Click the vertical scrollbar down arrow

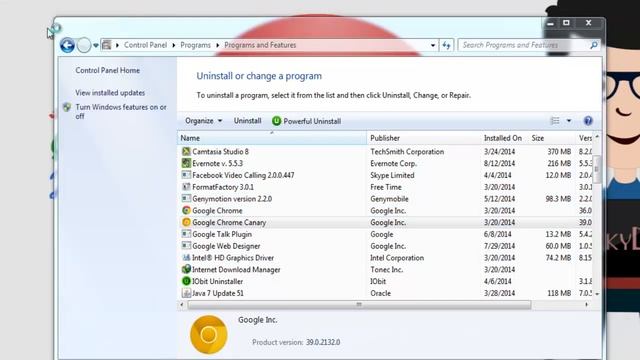[x=597, y=294]
